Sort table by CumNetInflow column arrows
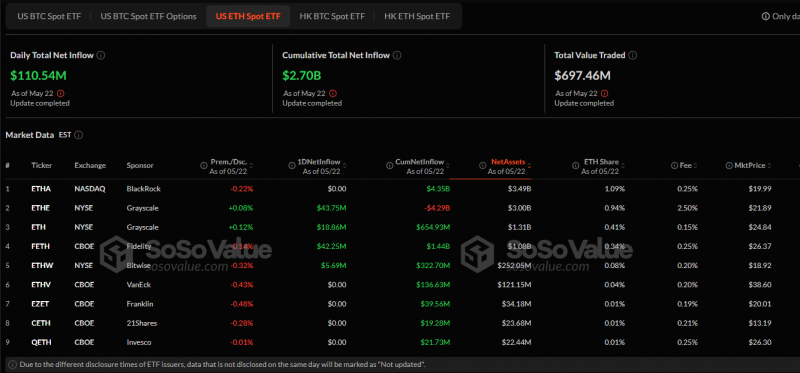This screenshot has height=373, width=800. pyautogui.click(x=447, y=165)
